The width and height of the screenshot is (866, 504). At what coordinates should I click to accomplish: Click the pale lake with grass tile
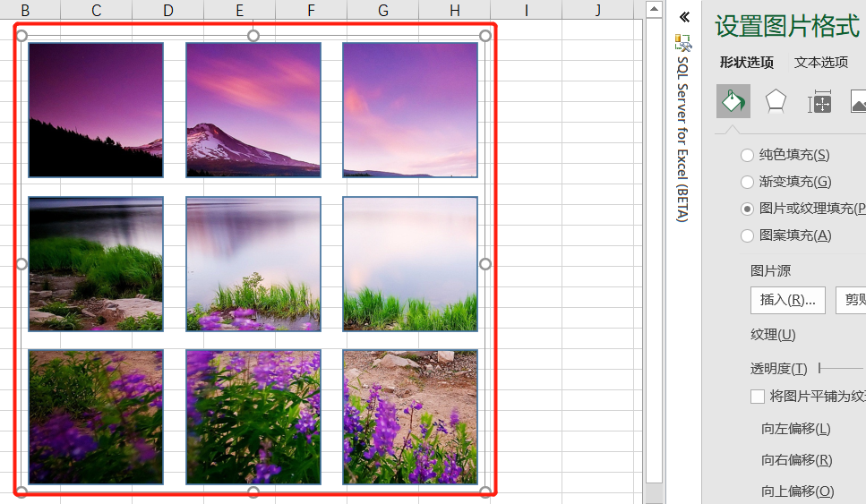pos(410,264)
